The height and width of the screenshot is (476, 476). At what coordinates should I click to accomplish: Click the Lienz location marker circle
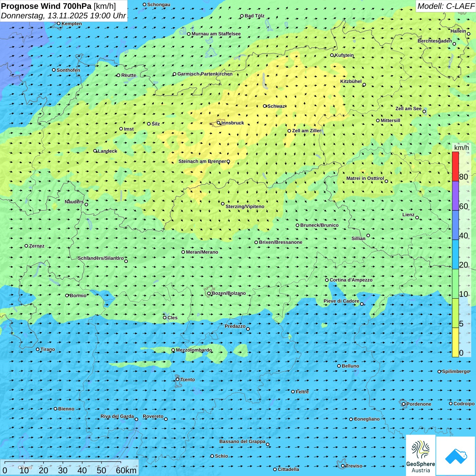point(417,218)
